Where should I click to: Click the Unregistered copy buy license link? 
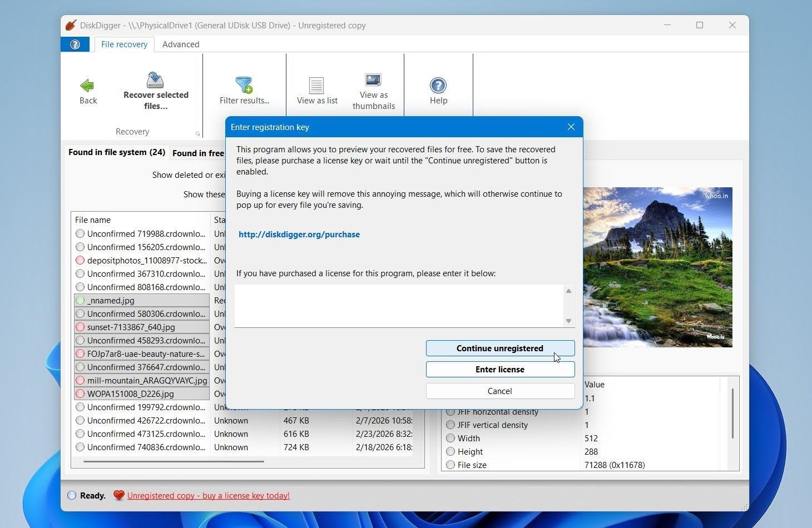pyautogui.click(x=209, y=496)
